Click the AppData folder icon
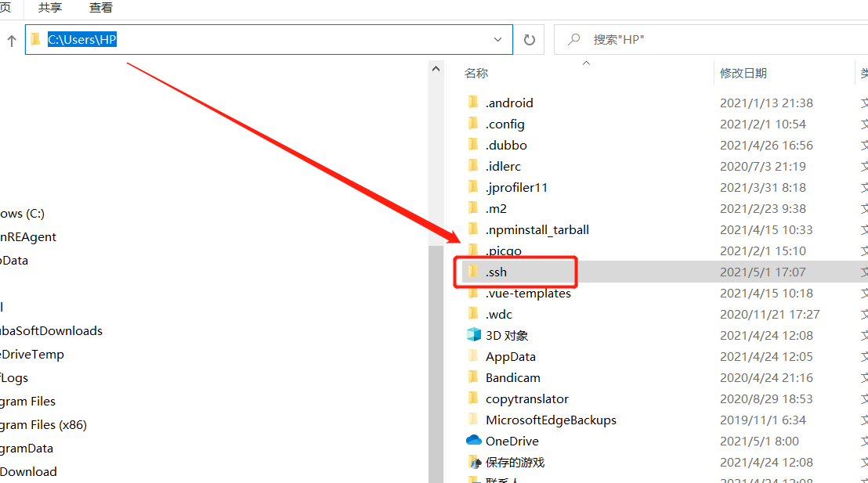The height and width of the screenshot is (483, 868). [473, 356]
